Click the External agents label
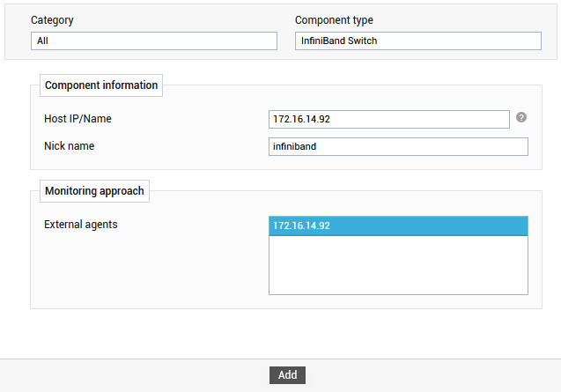 tap(80, 225)
